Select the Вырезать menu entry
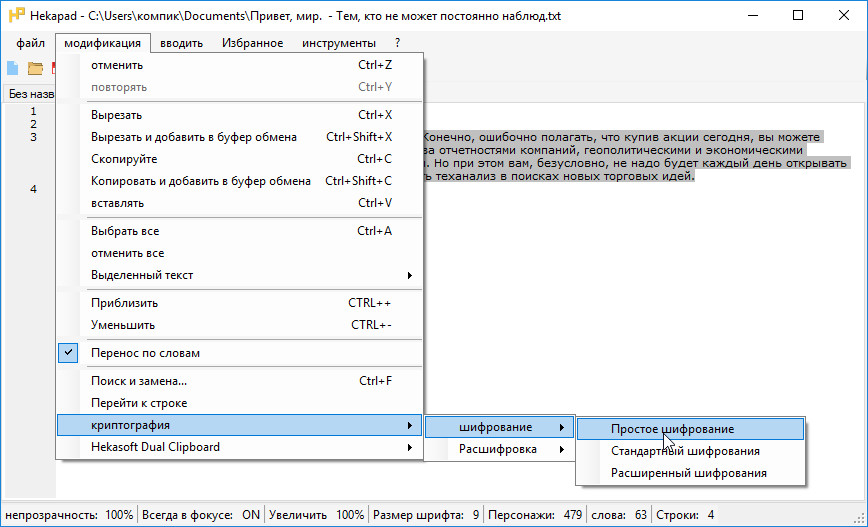 (x=240, y=115)
